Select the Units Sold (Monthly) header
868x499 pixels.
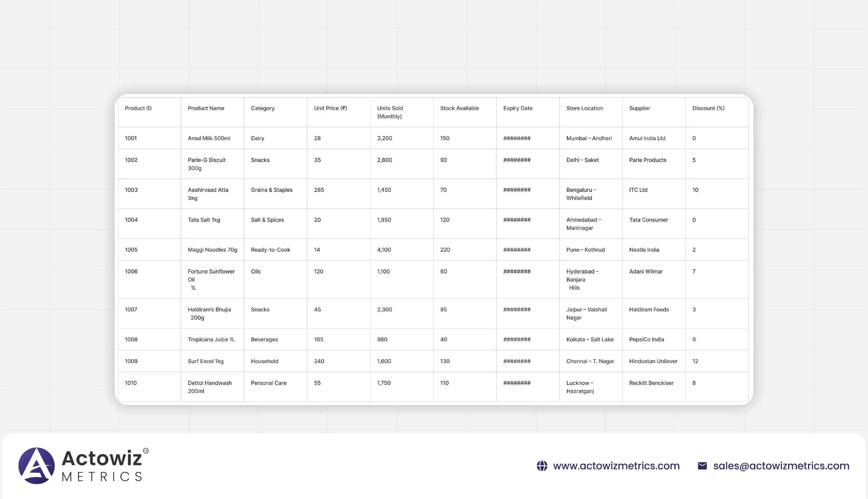(x=390, y=112)
